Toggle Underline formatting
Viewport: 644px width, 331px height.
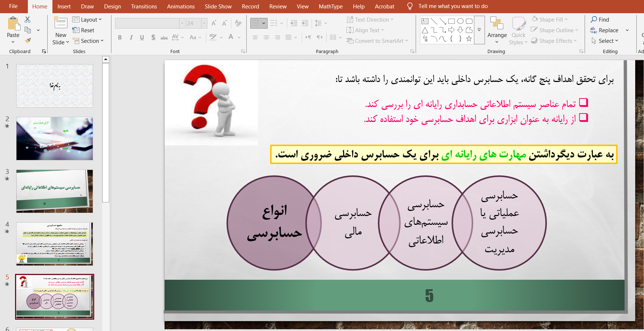(x=142, y=37)
